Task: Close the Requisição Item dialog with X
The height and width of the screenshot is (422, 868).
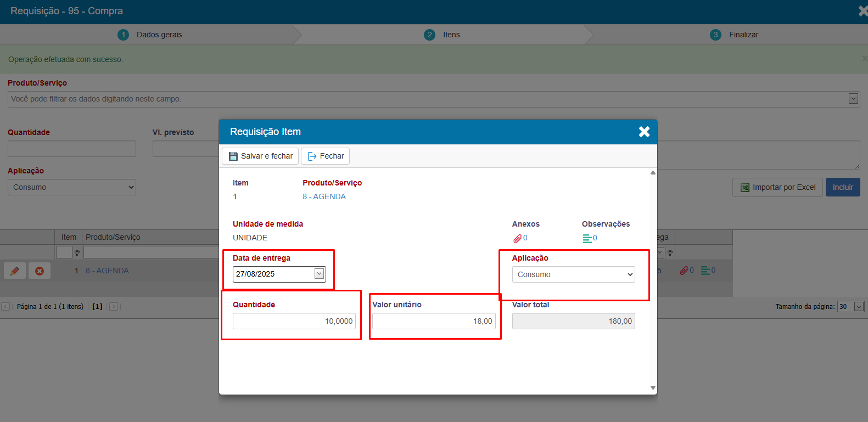Action: [644, 132]
